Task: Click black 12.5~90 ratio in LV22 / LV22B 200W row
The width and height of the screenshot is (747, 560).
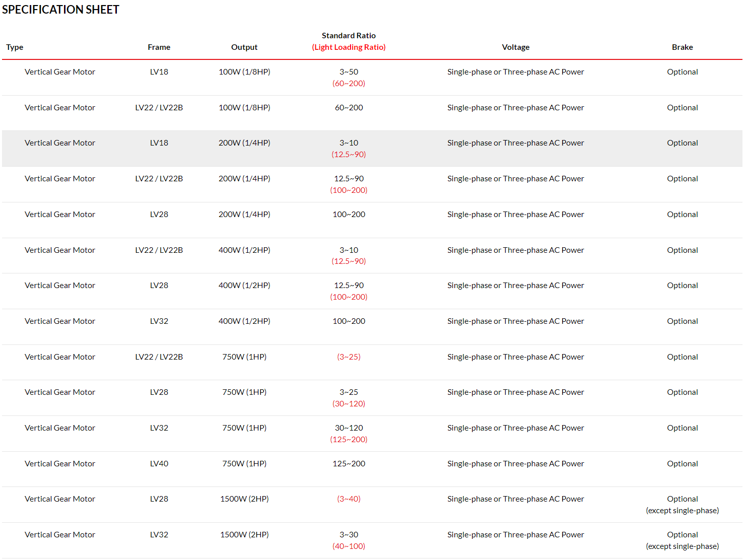Action: [x=349, y=179]
